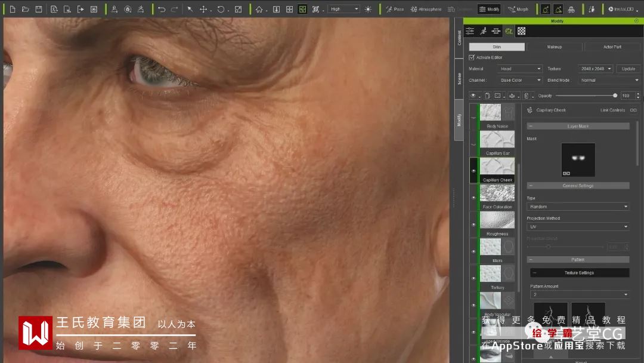This screenshot has width=644, height=363.
Task: Toggle the Link Controls chain icon
Action: pyautogui.click(x=633, y=110)
